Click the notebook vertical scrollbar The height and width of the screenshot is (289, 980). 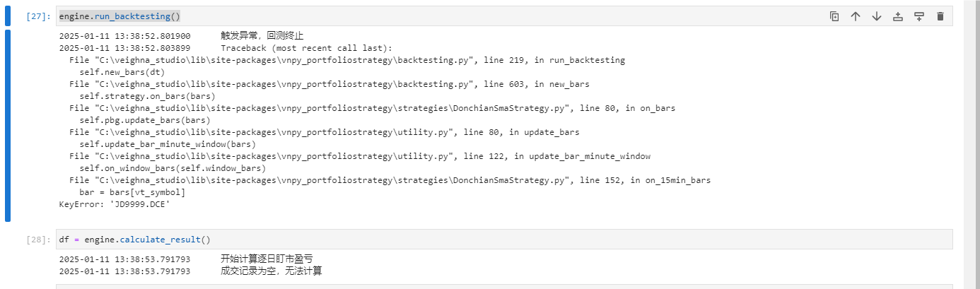point(972,144)
